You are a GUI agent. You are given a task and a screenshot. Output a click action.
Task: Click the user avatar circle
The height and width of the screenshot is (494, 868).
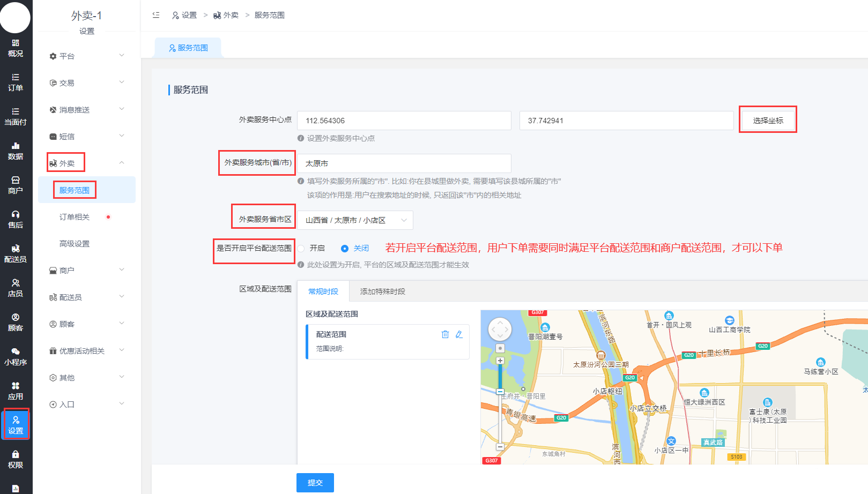tap(15, 17)
